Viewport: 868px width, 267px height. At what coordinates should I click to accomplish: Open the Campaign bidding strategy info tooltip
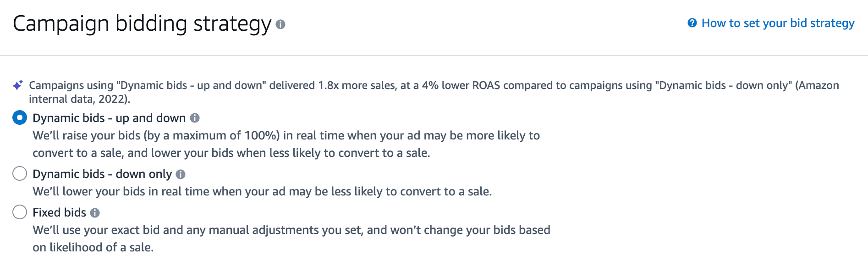(x=281, y=25)
